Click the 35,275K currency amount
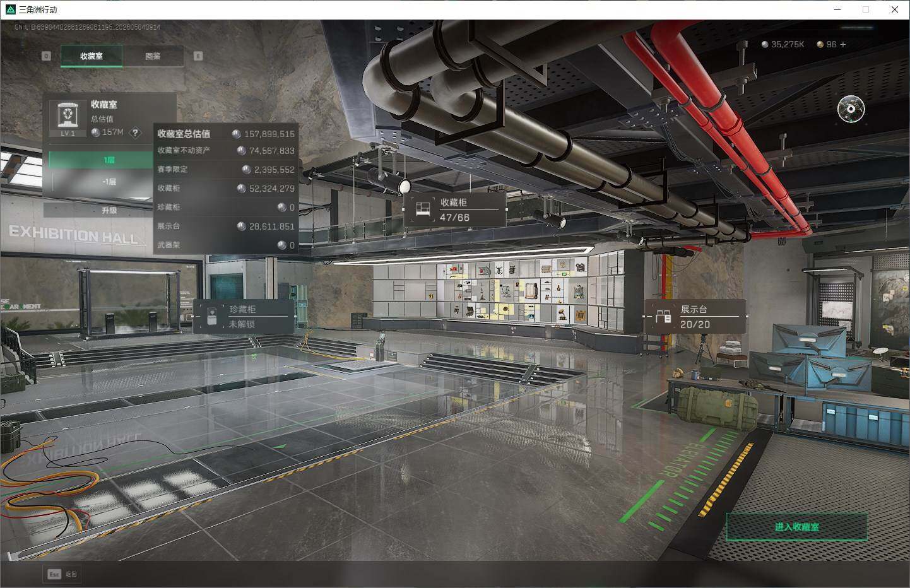The image size is (910, 588). pos(788,44)
